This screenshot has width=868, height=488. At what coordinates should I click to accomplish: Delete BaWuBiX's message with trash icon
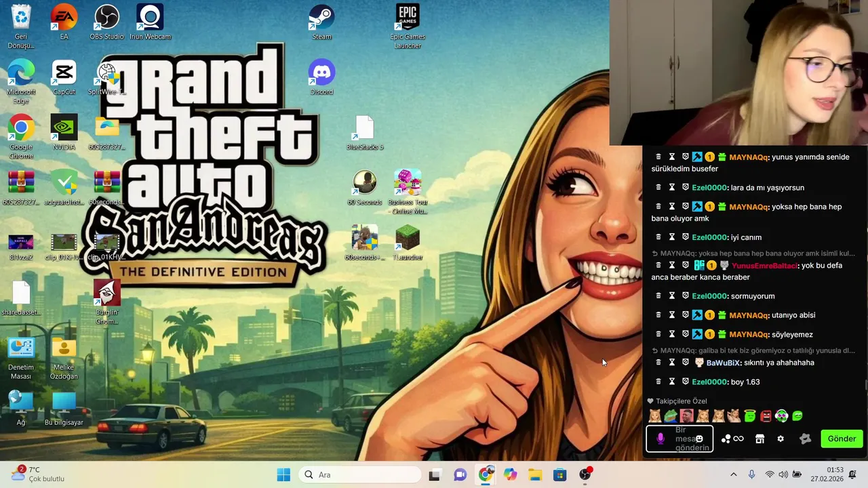658,363
